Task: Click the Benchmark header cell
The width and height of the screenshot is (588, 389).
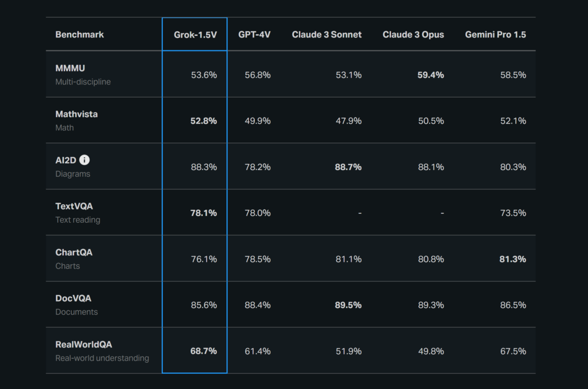Action: (x=80, y=35)
